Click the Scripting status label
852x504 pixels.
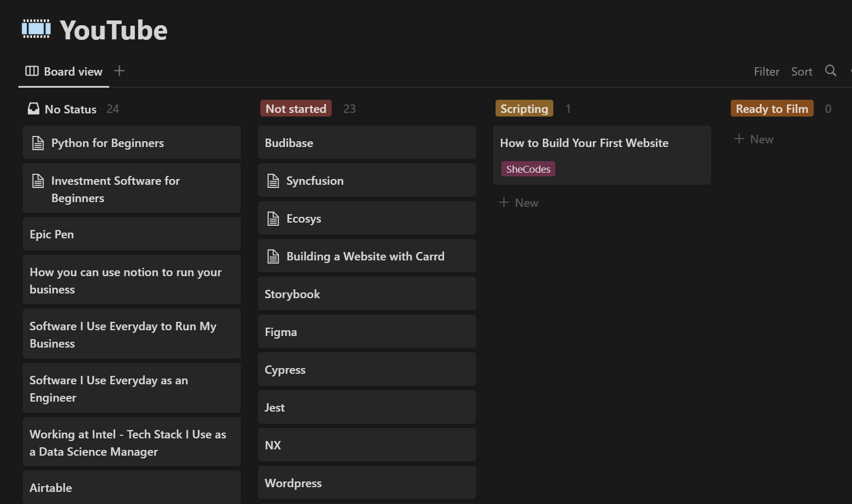tap(524, 109)
